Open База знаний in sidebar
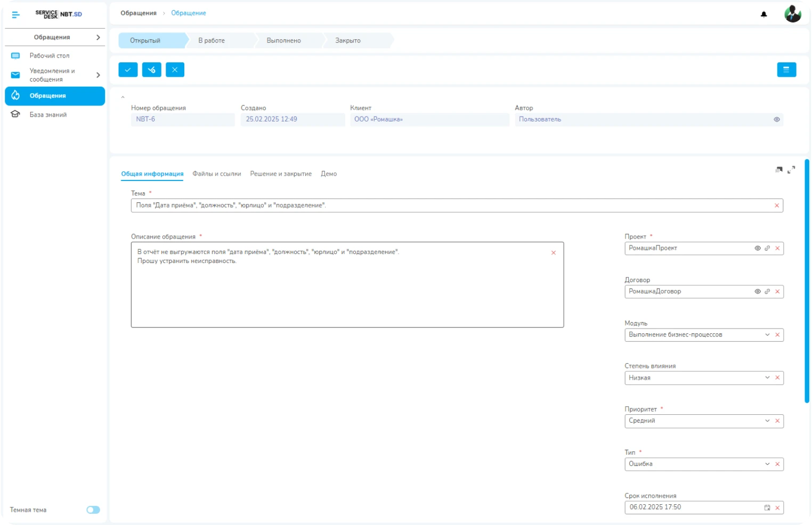The width and height of the screenshot is (812, 525). click(48, 114)
